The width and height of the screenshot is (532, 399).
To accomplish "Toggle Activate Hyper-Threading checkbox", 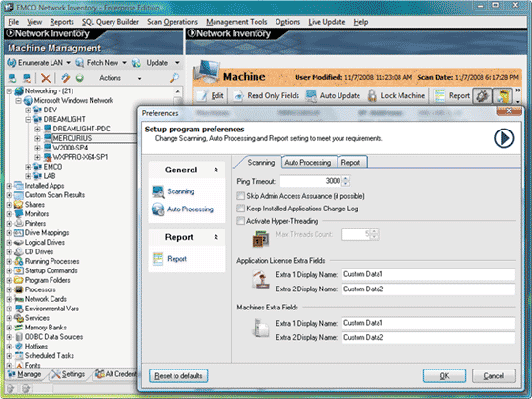I will (240, 221).
